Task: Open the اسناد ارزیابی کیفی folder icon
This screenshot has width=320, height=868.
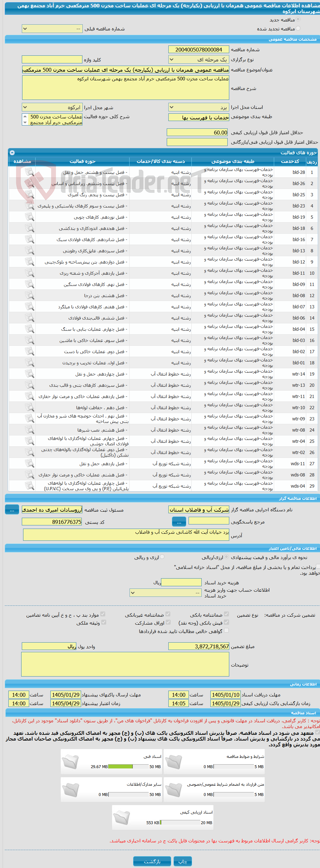Action: (x=122, y=817)
